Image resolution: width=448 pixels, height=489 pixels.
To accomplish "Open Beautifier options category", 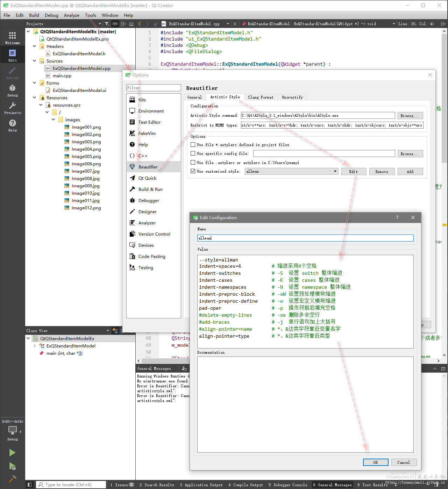I will 154,167.
